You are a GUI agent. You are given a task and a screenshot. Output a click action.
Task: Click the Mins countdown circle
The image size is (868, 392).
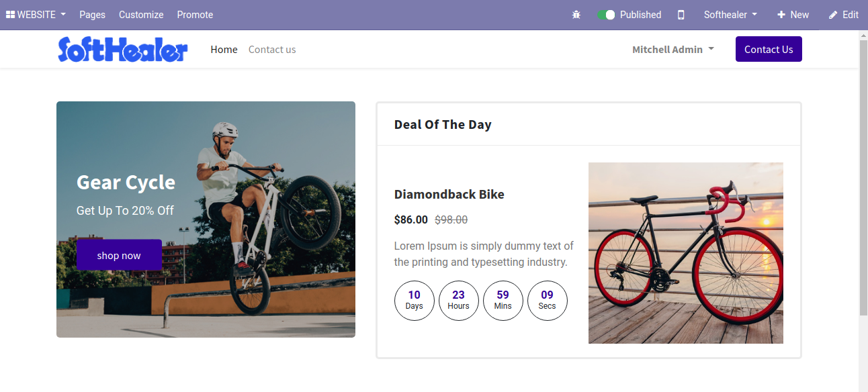pyautogui.click(x=503, y=301)
